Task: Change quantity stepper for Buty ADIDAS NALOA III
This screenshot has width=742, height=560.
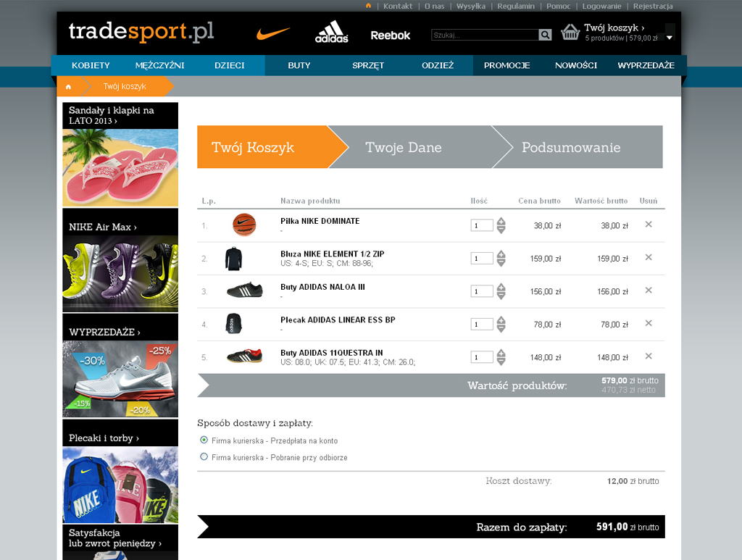Action: click(501, 291)
